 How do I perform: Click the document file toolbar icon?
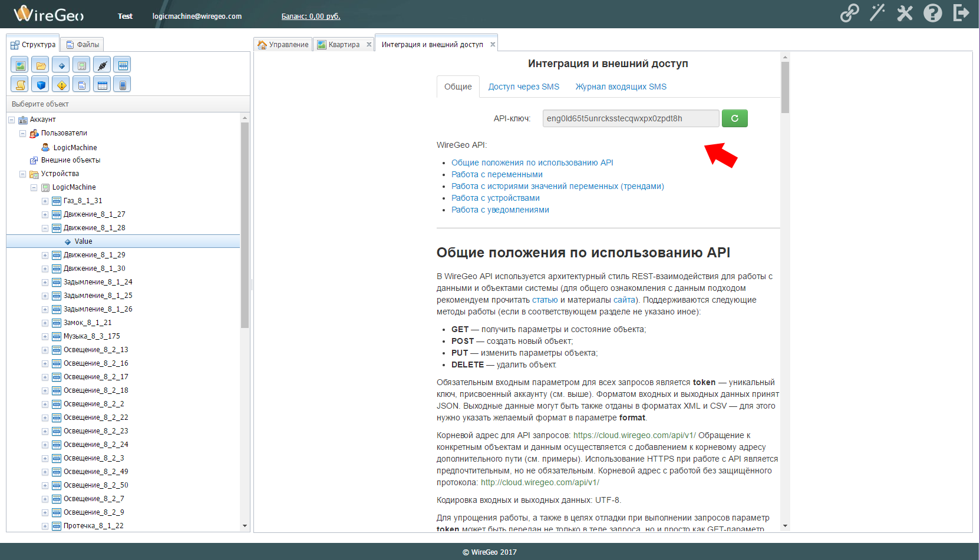(x=82, y=85)
